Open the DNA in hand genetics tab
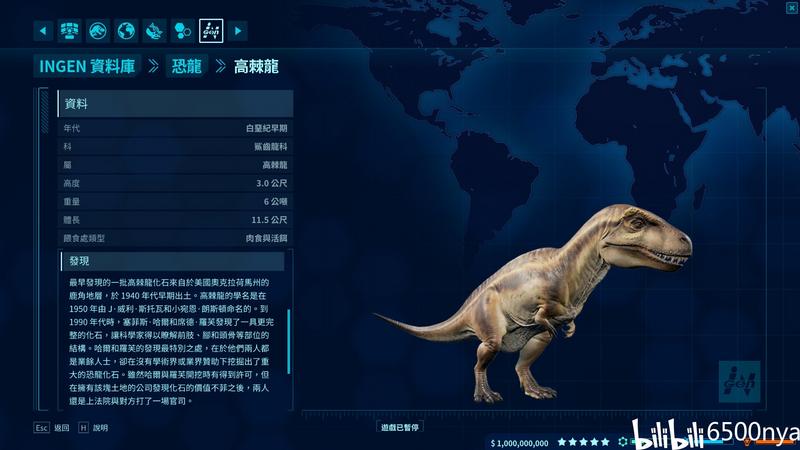800x450 pixels. point(154,31)
